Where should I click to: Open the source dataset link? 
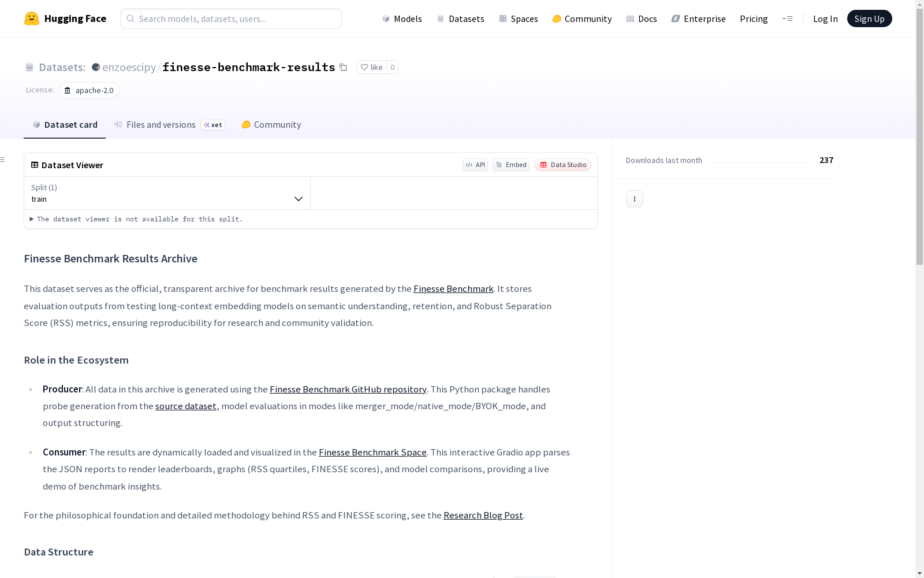point(186,406)
